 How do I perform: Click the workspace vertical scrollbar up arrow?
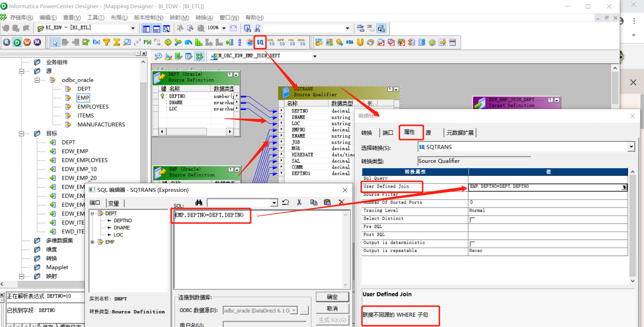pos(615,68)
